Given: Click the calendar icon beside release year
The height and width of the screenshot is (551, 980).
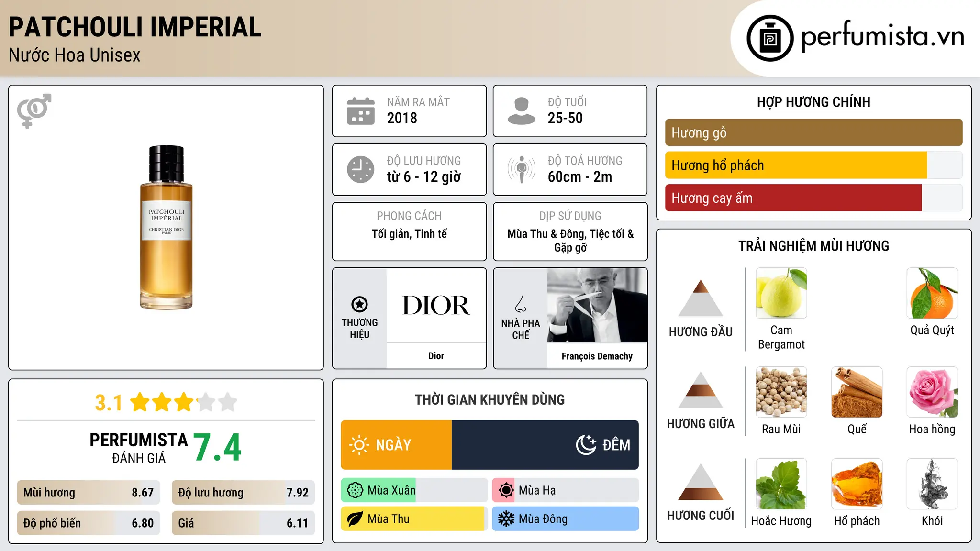Looking at the screenshot, I should click(361, 111).
